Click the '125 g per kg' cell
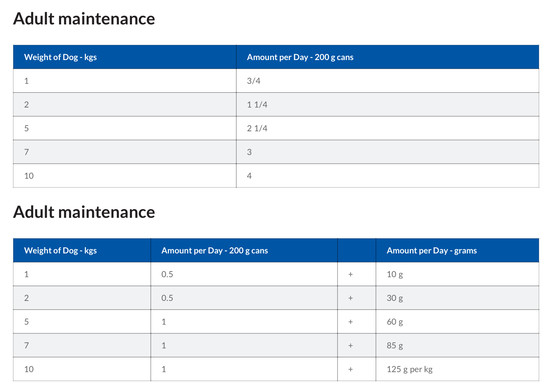The image size is (548, 392). click(457, 369)
